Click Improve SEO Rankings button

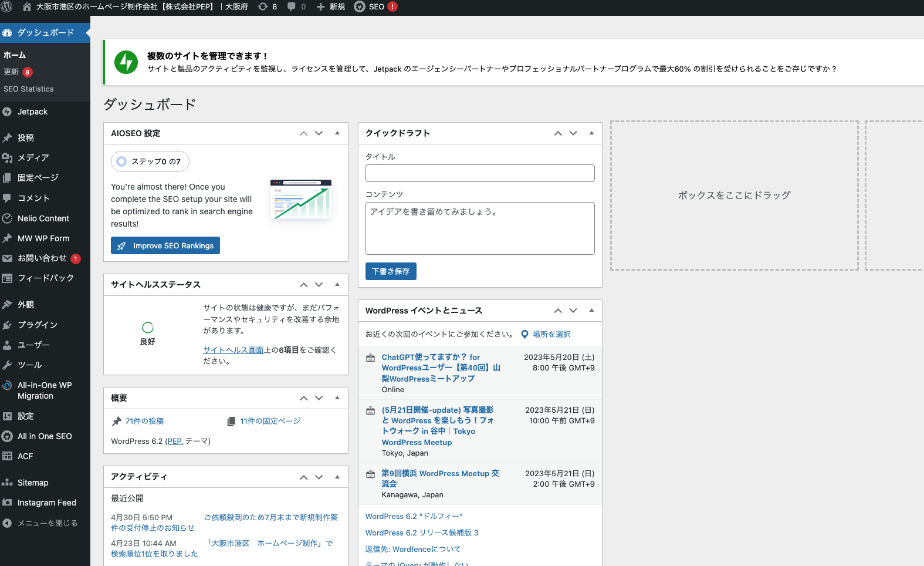coord(165,245)
